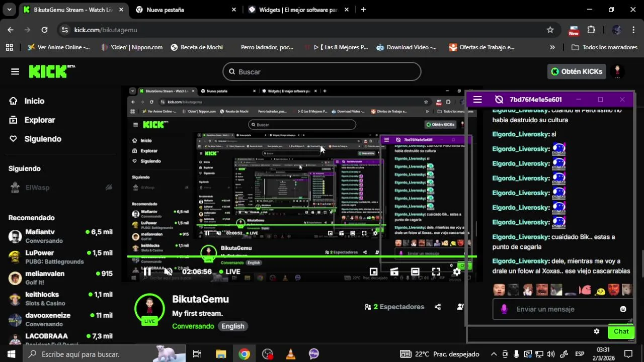Screen dimensions: 644x362
Task: Click the clip creation icon
Action: tap(394, 271)
